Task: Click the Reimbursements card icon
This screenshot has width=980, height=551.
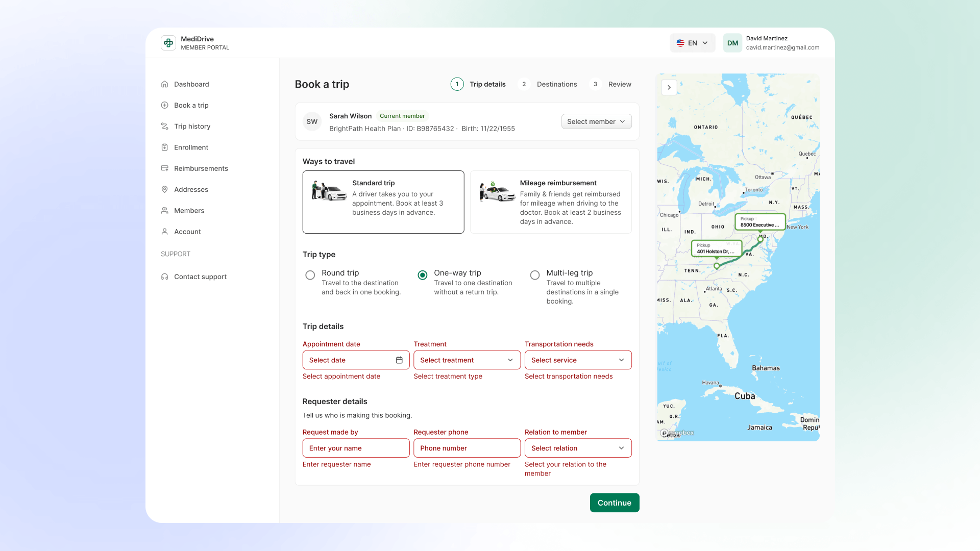Action: [164, 168]
